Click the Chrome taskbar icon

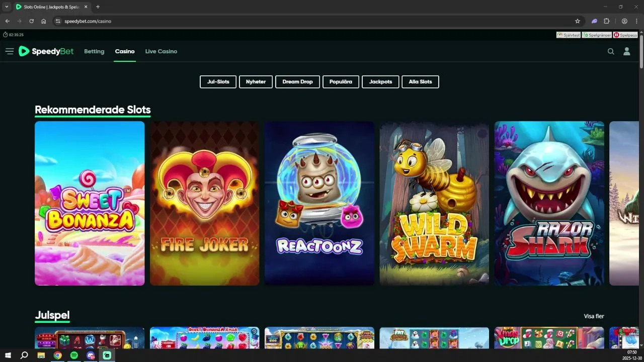(x=58, y=355)
